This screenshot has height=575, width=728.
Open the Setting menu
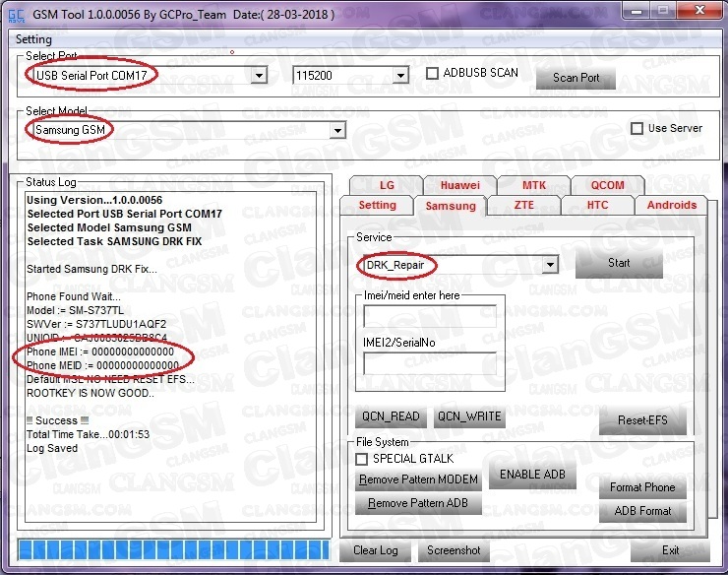(33, 39)
